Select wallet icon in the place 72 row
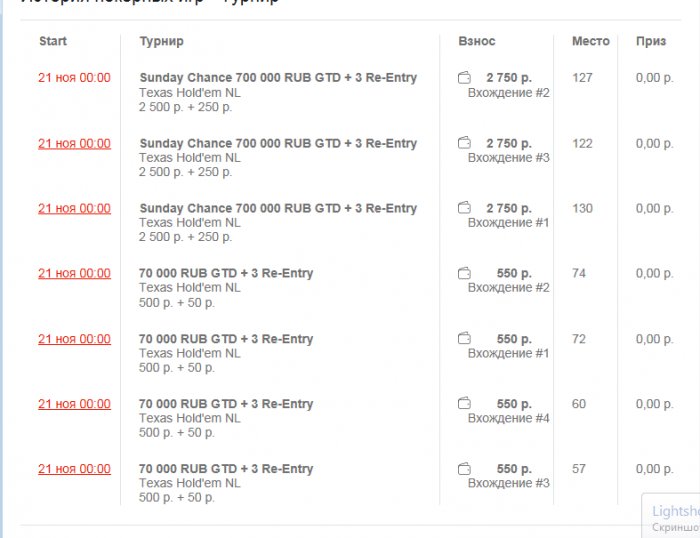Viewport: 700px width, 538px height. (x=464, y=339)
